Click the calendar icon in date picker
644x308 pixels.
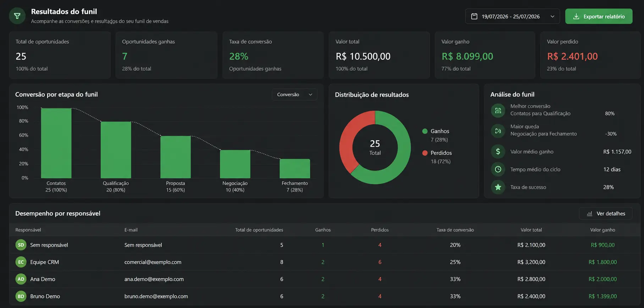[x=474, y=16]
